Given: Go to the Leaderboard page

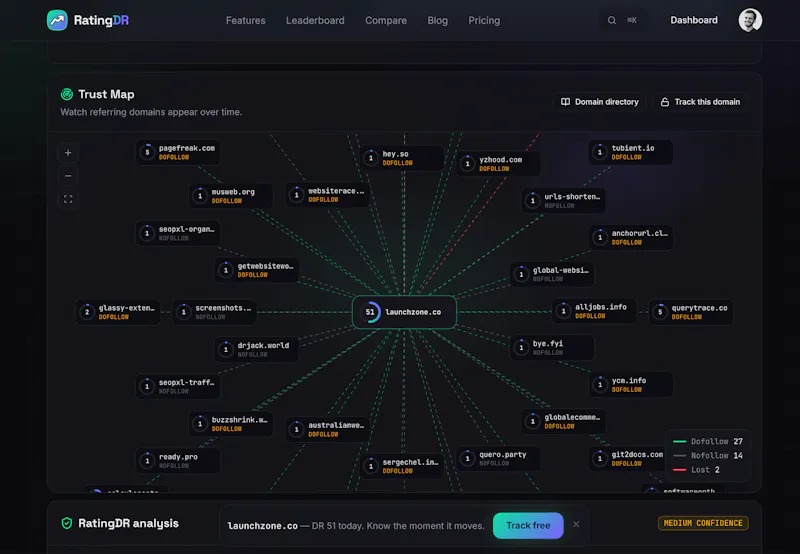Looking at the screenshot, I should point(315,20).
